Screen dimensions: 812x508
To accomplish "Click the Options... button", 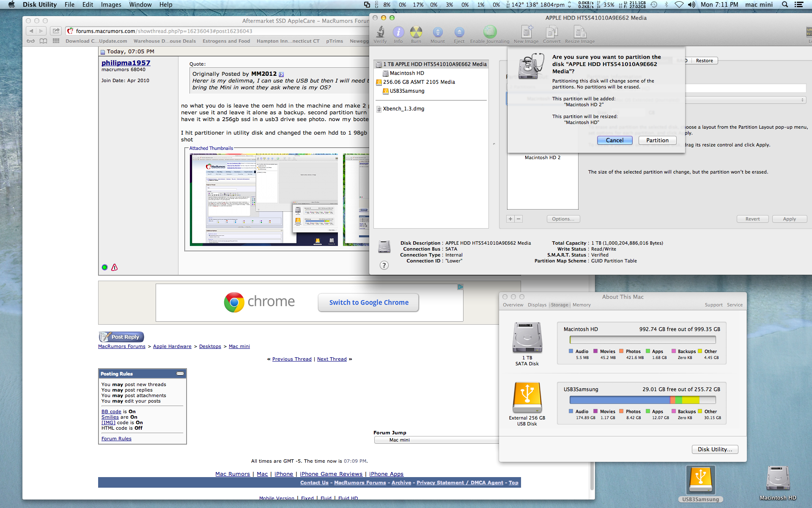I will point(563,219).
